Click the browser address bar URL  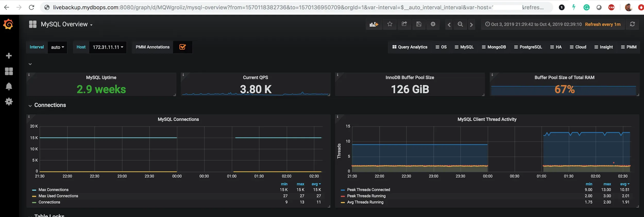coord(296,7)
